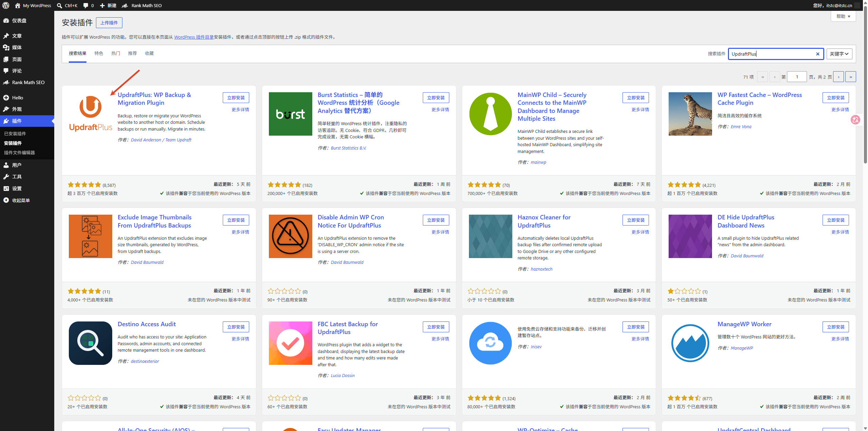Open author link Emre Vona

click(x=741, y=127)
